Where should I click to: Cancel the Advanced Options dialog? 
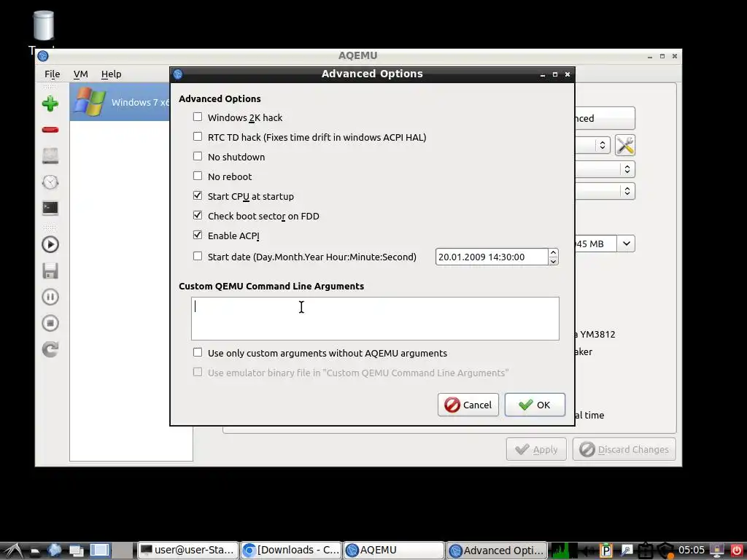click(468, 405)
